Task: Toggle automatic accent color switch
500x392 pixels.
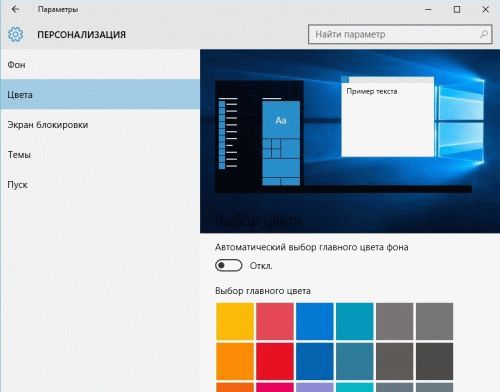Action: pos(229,266)
